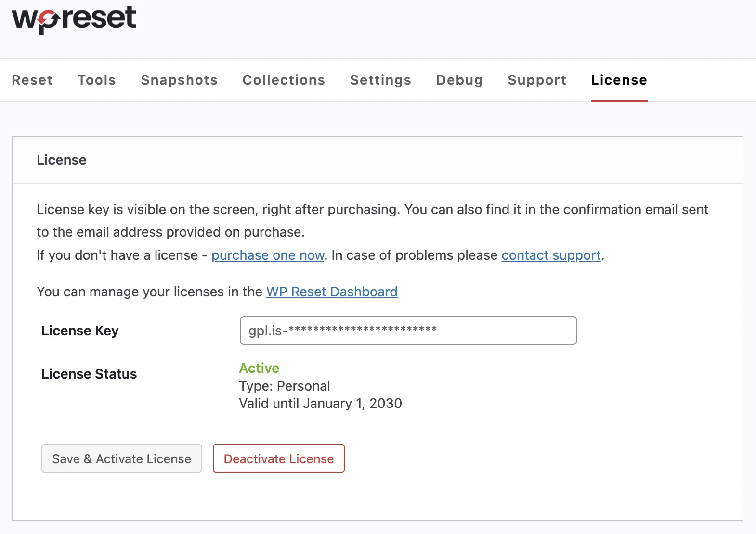
Task: Click the License panel heading
Action: tap(62, 160)
